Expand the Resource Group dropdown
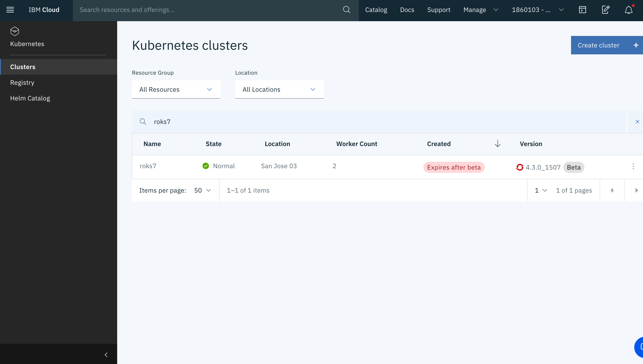The height and width of the screenshot is (364, 643). 176,89
